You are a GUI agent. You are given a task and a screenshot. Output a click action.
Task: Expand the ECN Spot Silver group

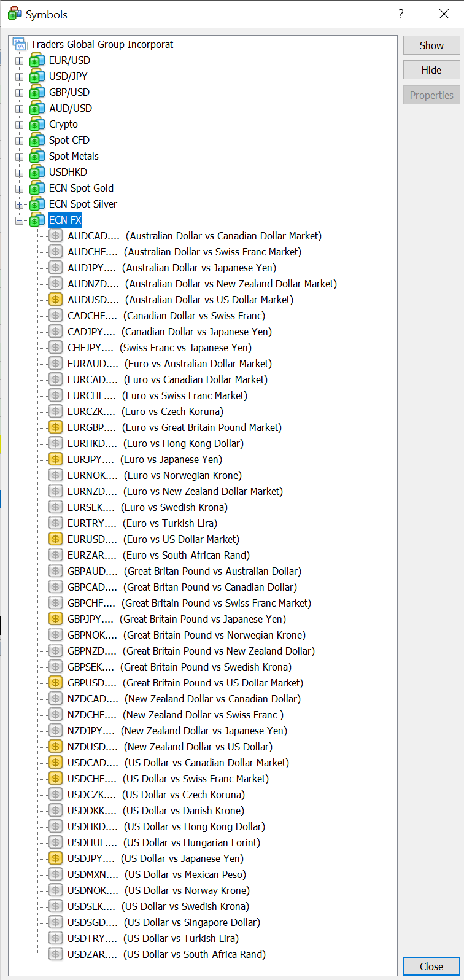point(19,204)
